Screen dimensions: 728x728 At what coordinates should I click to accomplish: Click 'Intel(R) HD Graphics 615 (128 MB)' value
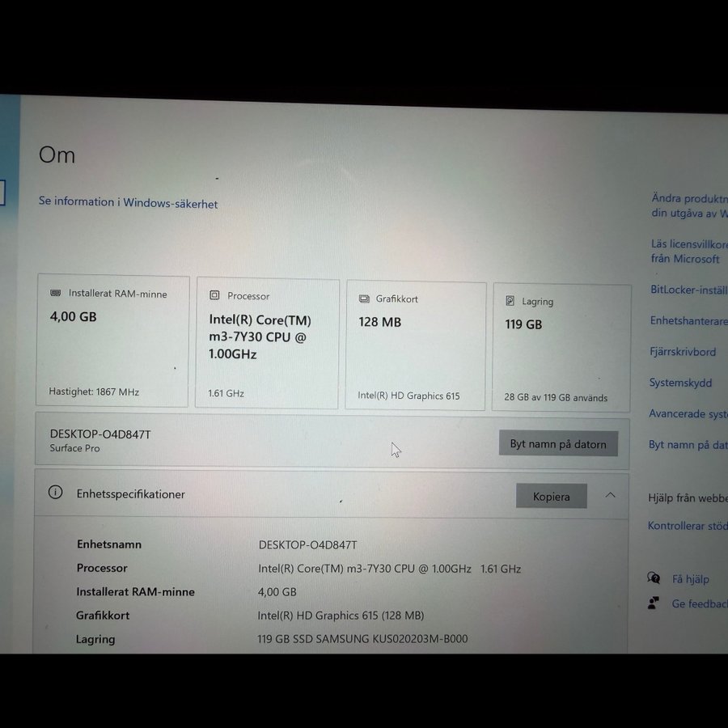click(341, 616)
